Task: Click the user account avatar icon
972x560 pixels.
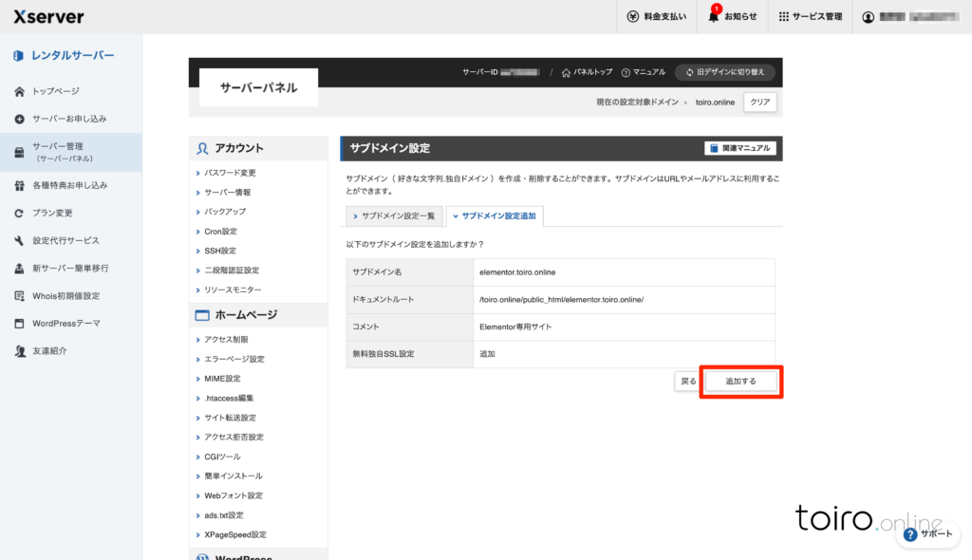Action: tap(868, 16)
